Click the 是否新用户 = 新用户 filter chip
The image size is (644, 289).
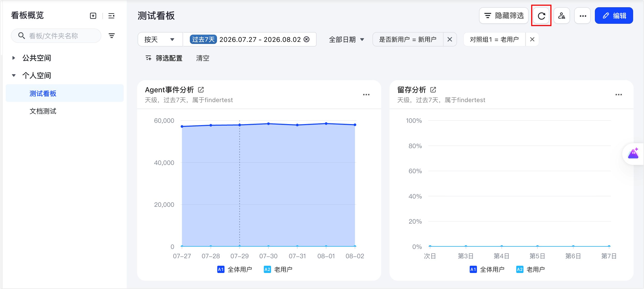pyautogui.click(x=408, y=39)
